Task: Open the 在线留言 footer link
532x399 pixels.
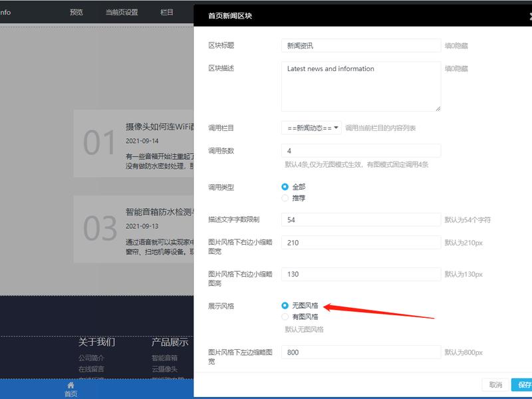Action: [x=91, y=369]
